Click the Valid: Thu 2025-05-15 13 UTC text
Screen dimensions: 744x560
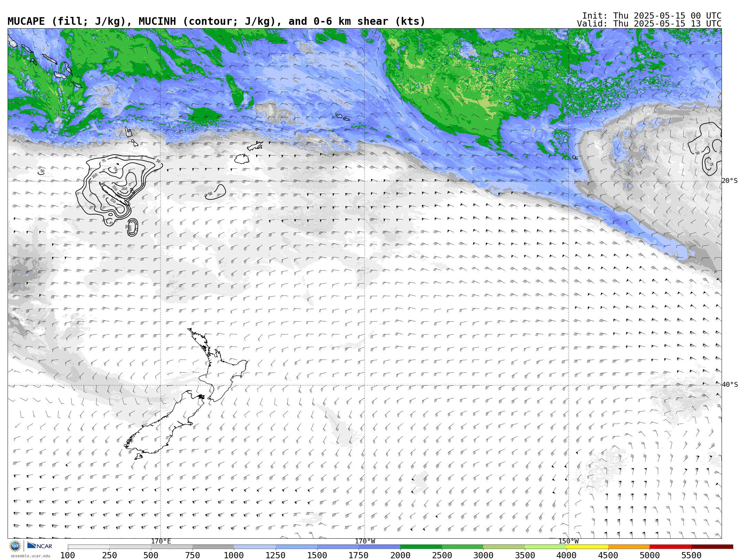point(649,24)
